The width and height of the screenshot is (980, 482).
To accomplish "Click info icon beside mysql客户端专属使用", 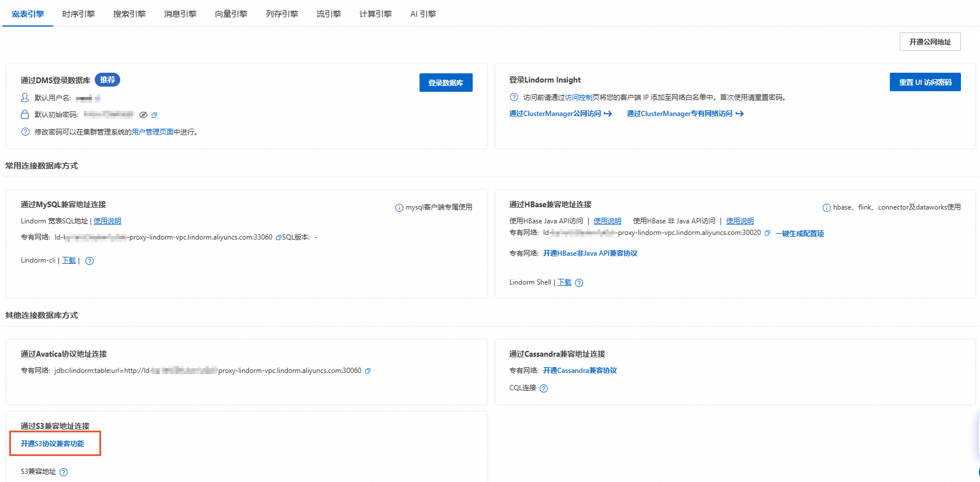I will coord(399,208).
